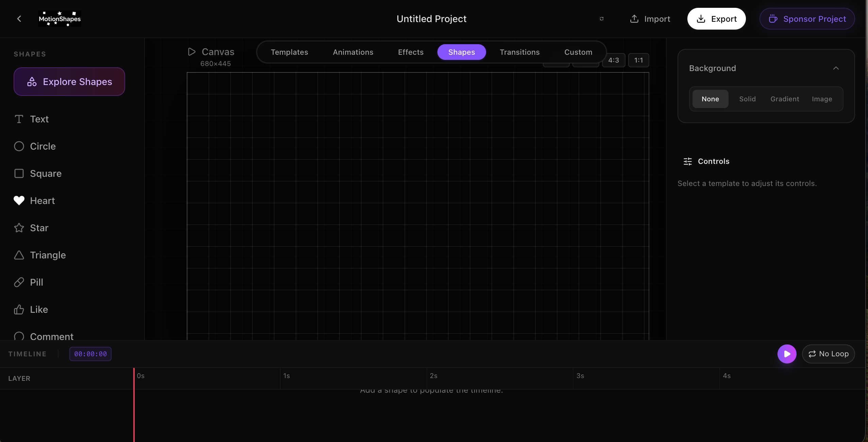
Task: Click the back arrow next to MotionShapes logo
Action: click(x=19, y=19)
